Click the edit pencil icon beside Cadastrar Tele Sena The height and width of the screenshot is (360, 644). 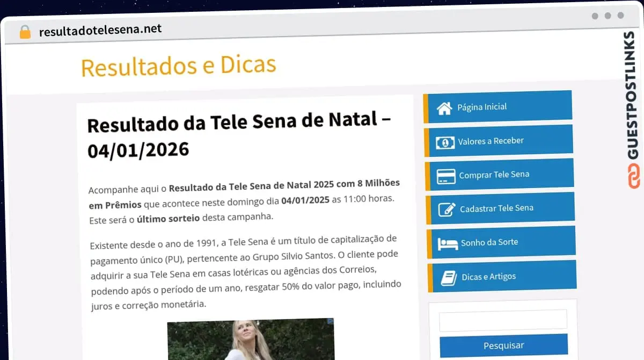pyautogui.click(x=447, y=210)
